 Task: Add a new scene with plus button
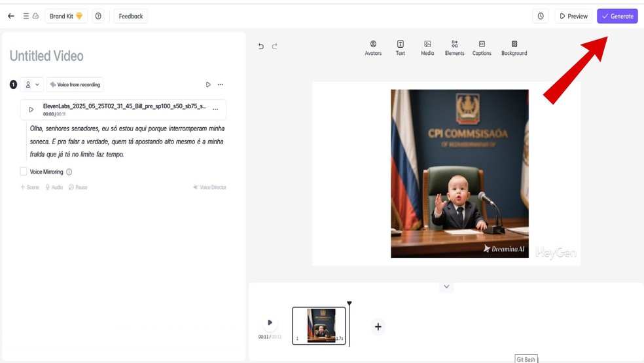click(x=378, y=327)
